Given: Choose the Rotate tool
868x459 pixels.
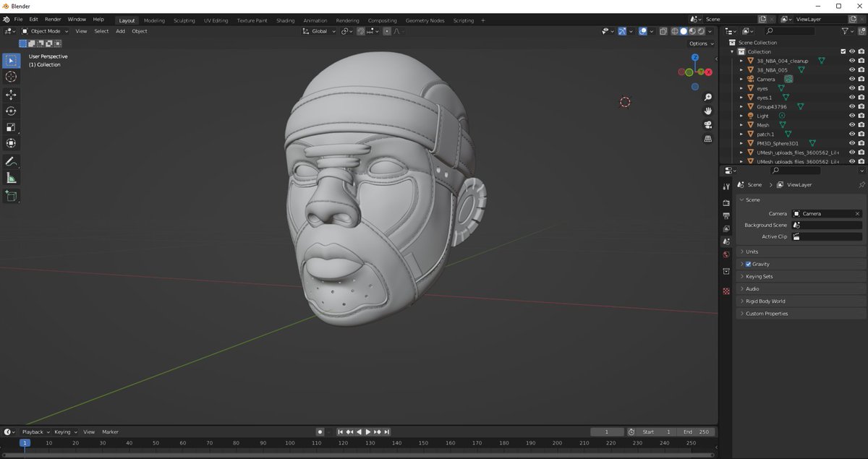Looking at the screenshot, I should click(x=11, y=111).
